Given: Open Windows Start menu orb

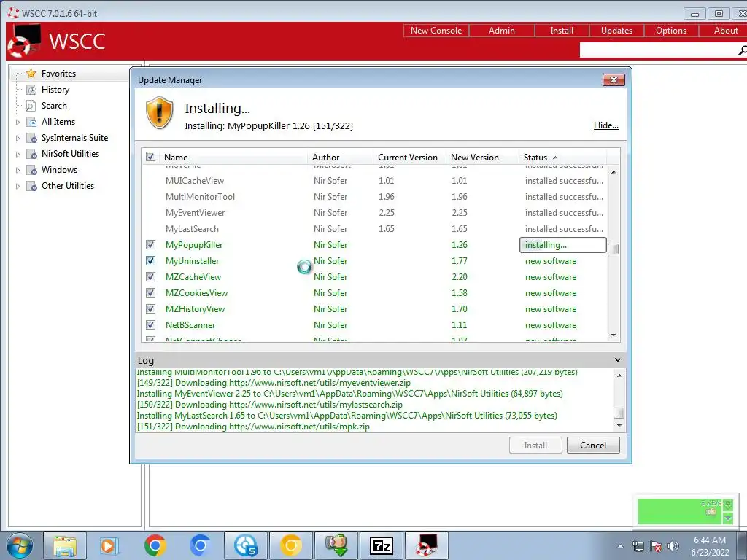Looking at the screenshot, I should click(20, 545).
